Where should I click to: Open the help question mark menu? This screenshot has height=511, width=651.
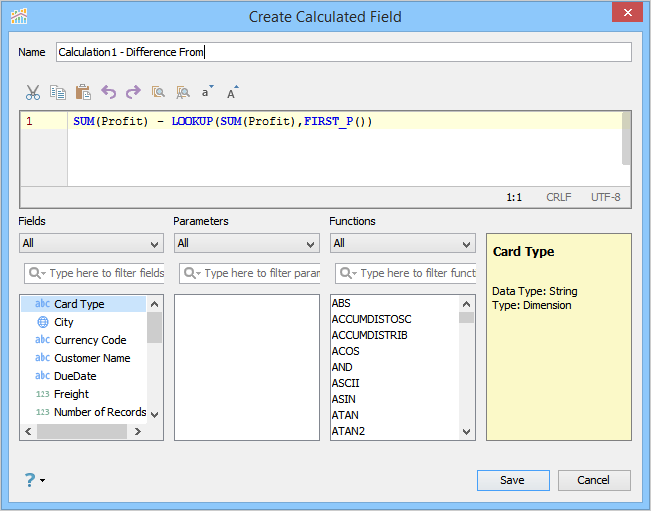[33, 480]
